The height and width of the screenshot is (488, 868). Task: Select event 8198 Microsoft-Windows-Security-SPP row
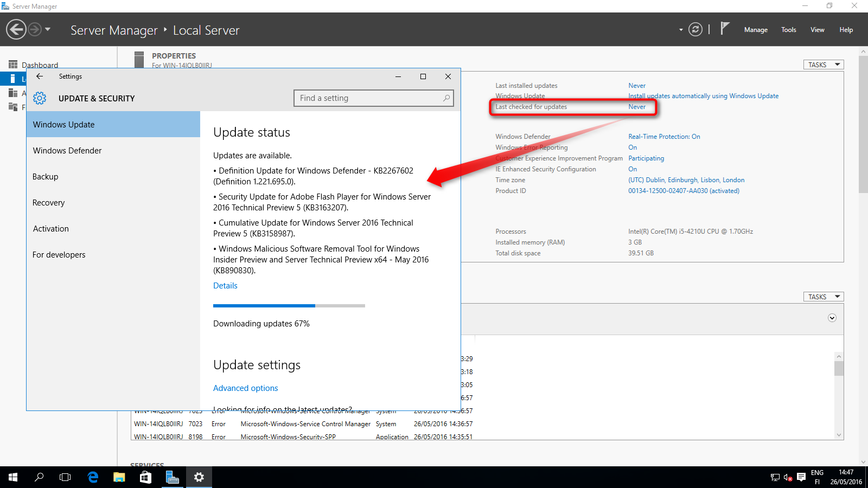(x=303, y=436)
